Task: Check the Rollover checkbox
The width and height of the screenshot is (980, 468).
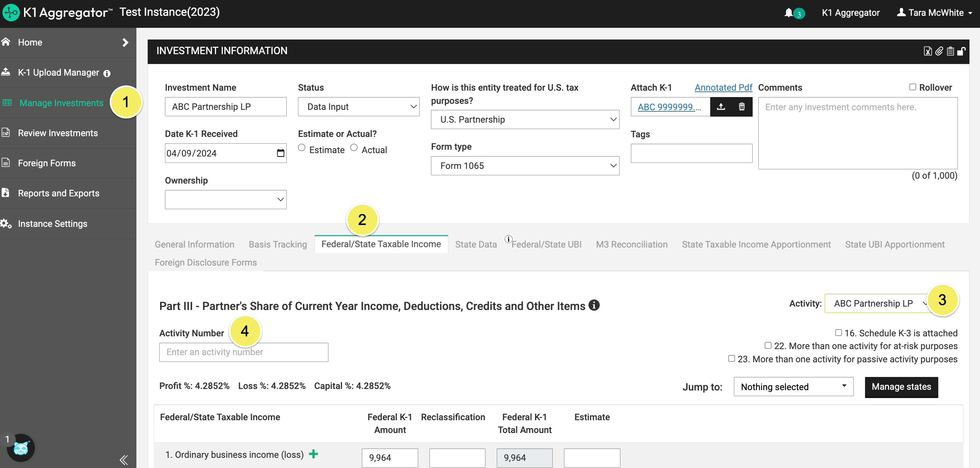Action: (912, 87)
